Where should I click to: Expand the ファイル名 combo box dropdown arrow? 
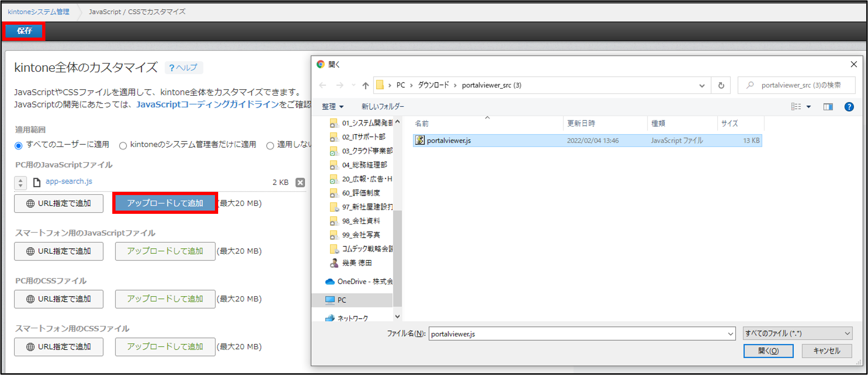tap(730, 334)
